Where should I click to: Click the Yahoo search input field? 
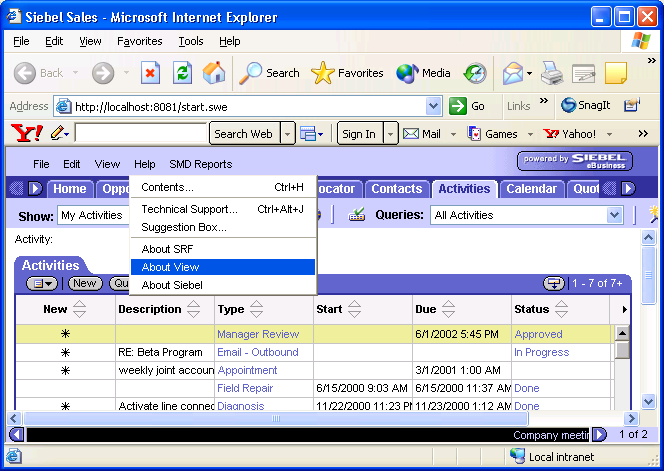(140, 134)
